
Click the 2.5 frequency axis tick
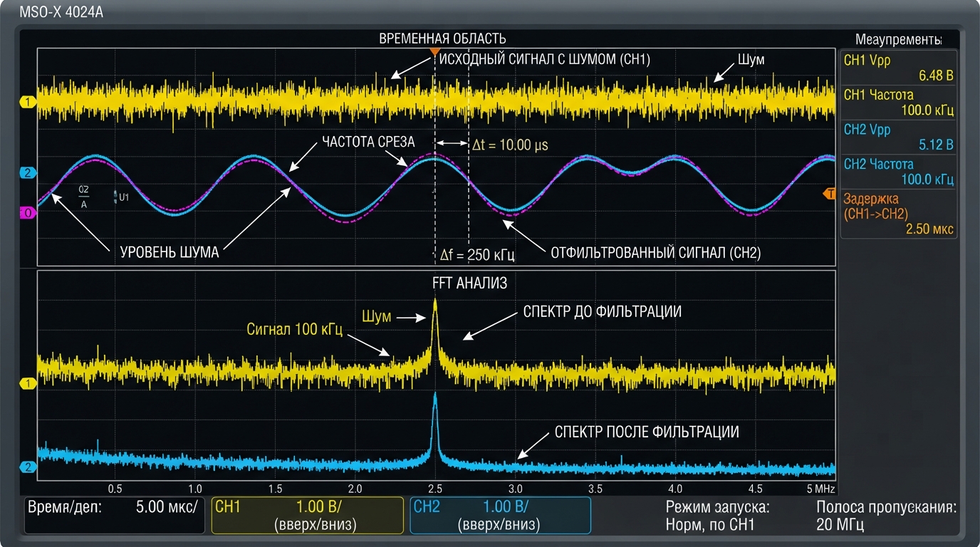435,489
